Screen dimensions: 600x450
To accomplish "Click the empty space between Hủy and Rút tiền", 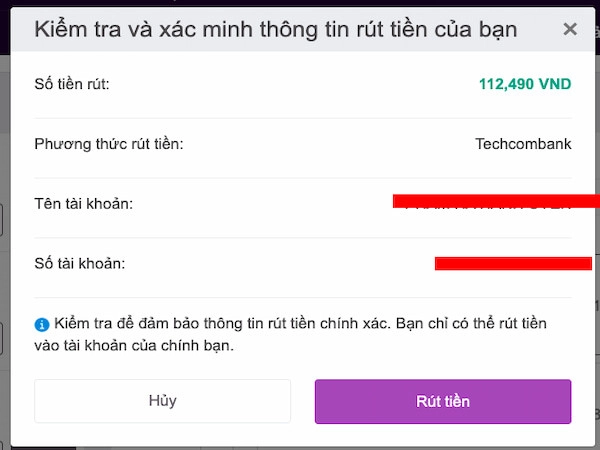I will 303,401.
